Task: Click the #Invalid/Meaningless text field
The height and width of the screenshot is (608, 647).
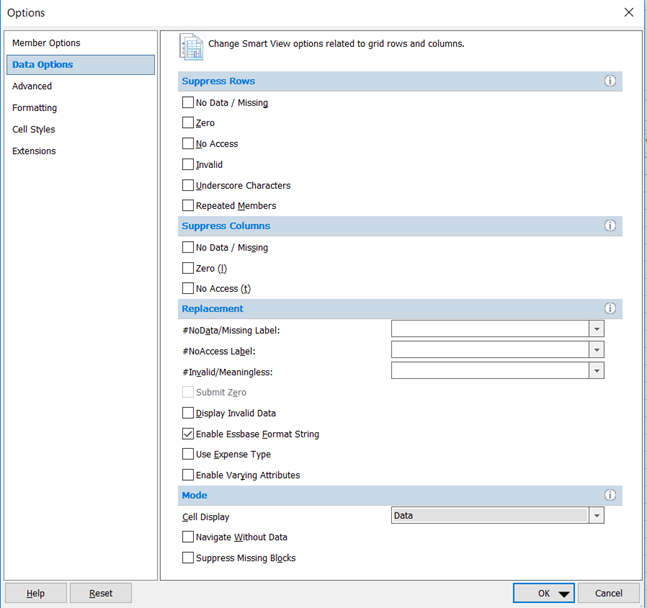Action: point(489,371)
